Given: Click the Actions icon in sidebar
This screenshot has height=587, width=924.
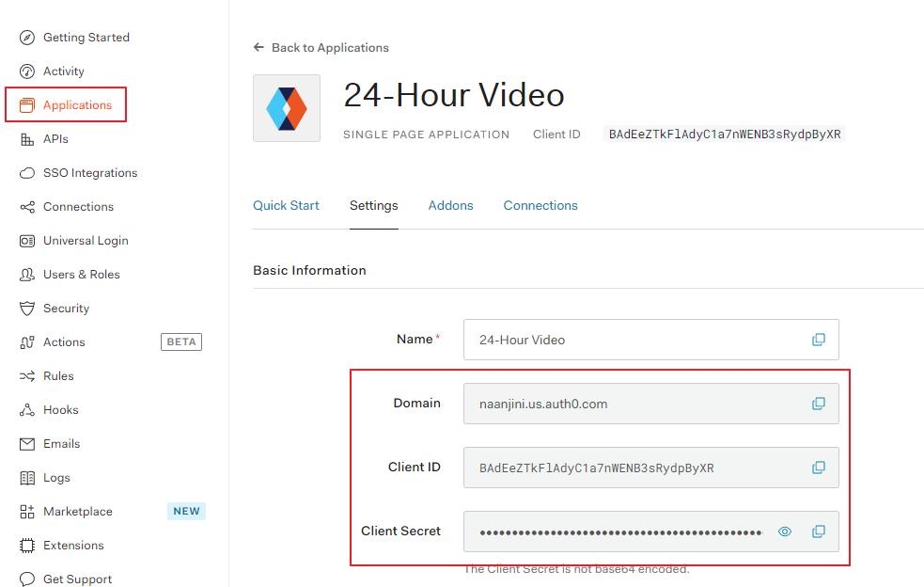Looking at the screenshot, I should coord(27,342).
